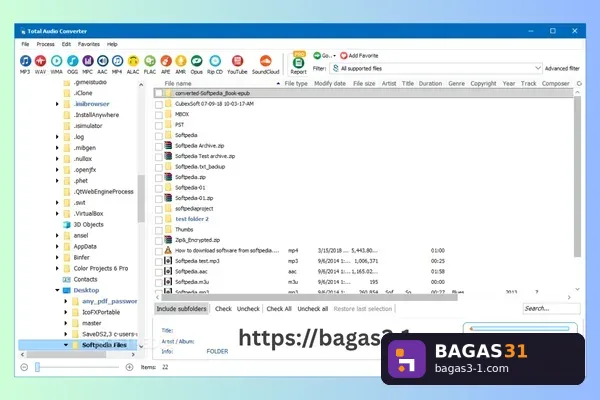The image size is (600, 400).
Task: Tick the Softpedia test.mp3 checkbox
Action: 159,261
